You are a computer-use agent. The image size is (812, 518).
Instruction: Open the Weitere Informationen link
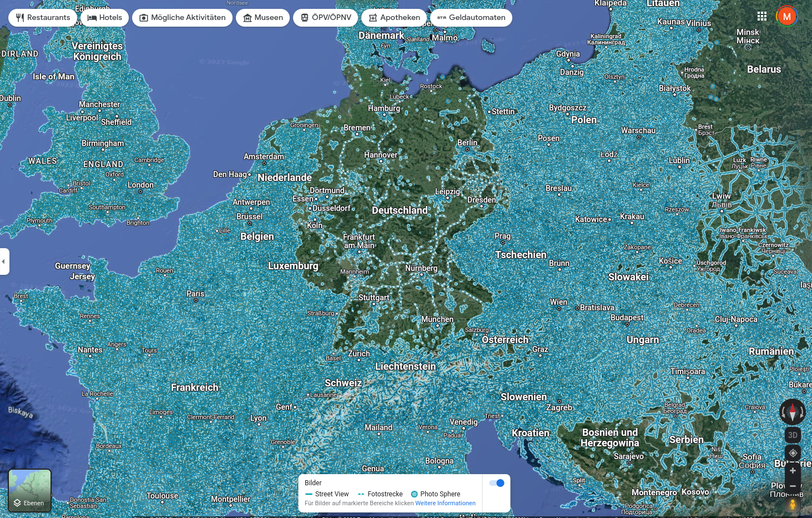pyautogui.click(x=445, y=504)
